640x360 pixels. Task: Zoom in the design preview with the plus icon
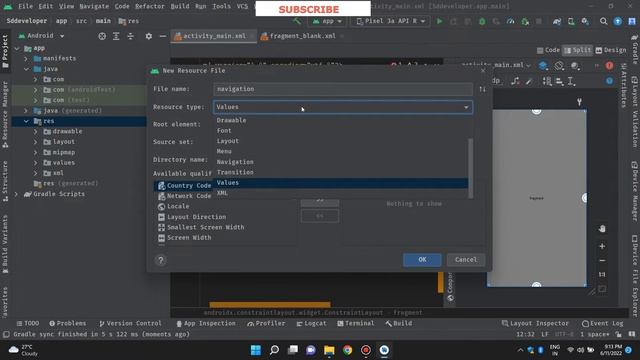[602, 246]
